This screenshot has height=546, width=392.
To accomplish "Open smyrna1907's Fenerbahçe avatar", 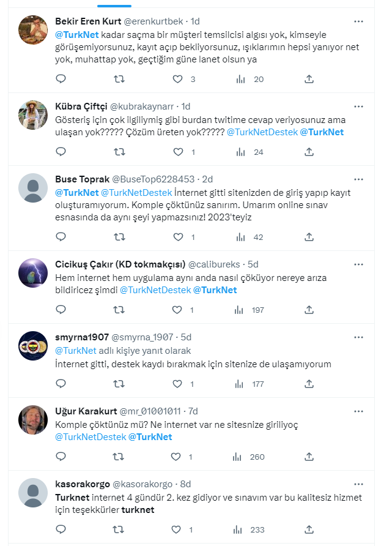I will coord(33,346).
